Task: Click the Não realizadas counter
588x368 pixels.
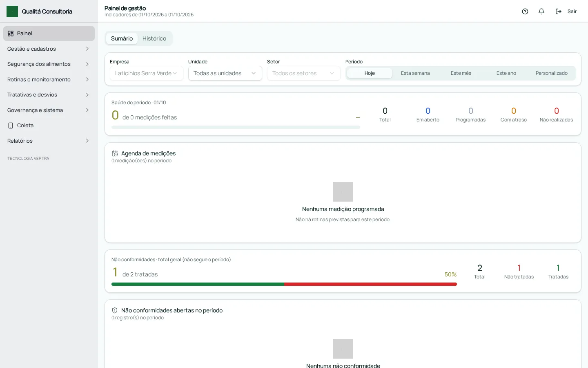Action: [556, 114]
